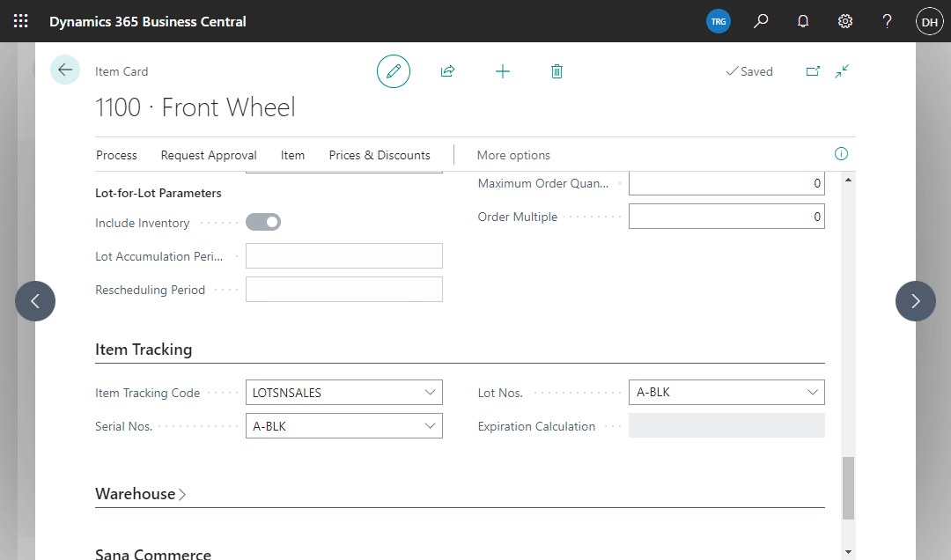Go back using the arrow button
Screen dimensions: 951x560
[x=65, y=70]
